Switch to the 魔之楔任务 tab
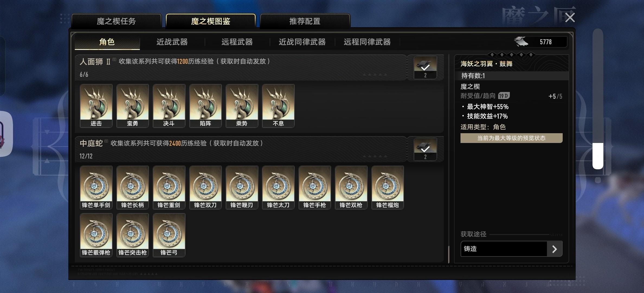This screenshot has height=293, width=644. (116, 21)
